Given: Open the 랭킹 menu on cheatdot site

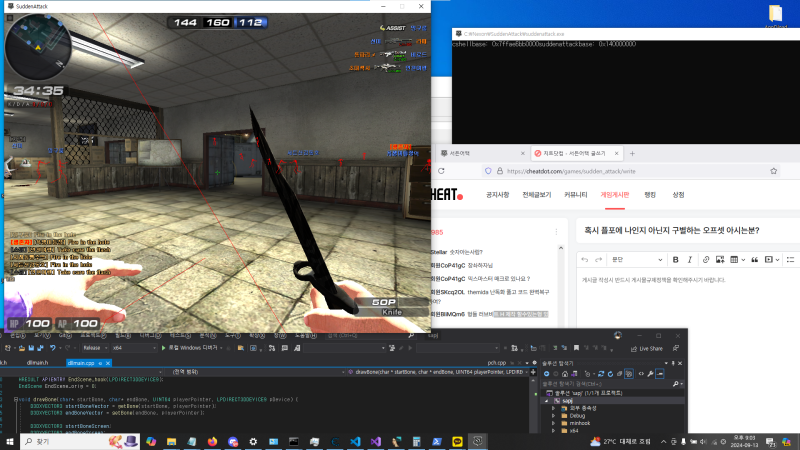Looking at the screenshot, I should pyautogui.click(x=650, y=195).
